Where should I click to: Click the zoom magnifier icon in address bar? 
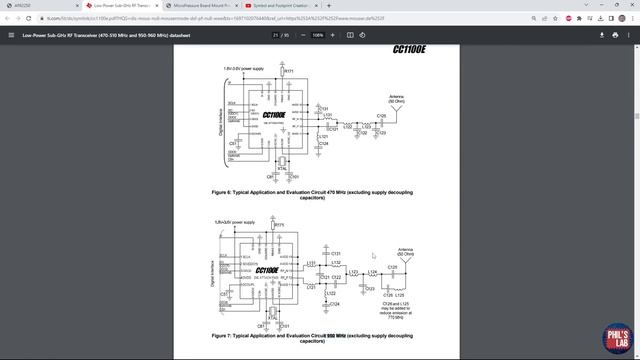coord(533,18)
